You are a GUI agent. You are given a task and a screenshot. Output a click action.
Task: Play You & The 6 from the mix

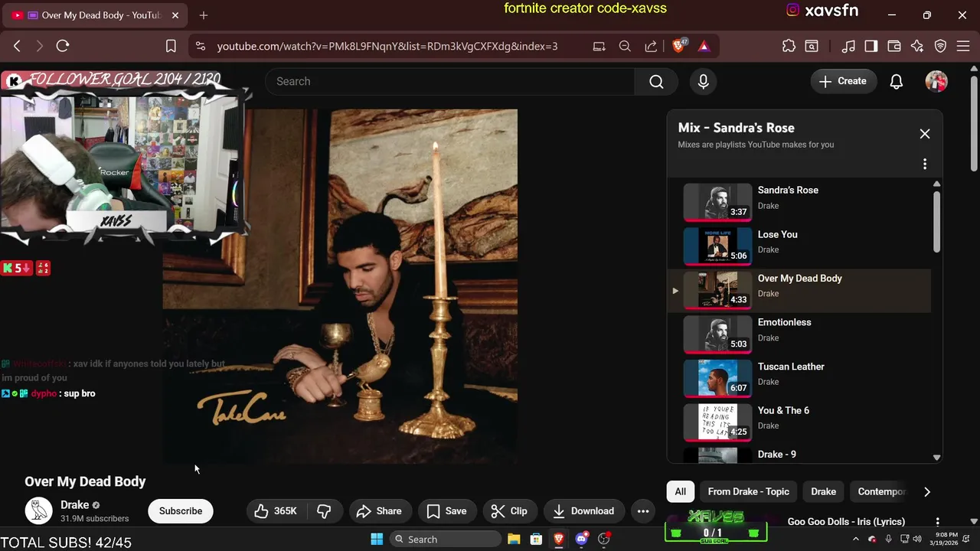[x=799, y=422]
